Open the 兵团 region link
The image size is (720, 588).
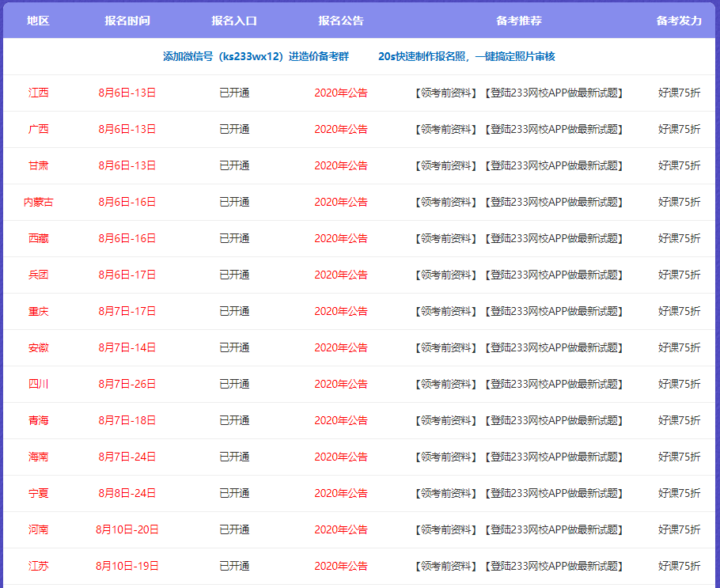[38, 275]
